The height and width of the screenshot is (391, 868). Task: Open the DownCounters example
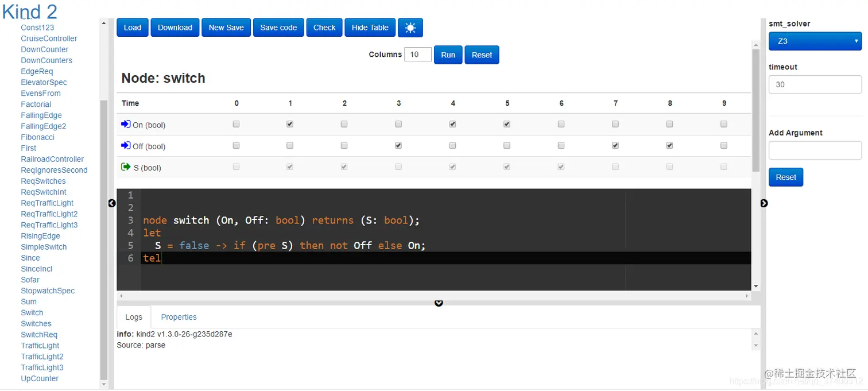click(46, 60)
